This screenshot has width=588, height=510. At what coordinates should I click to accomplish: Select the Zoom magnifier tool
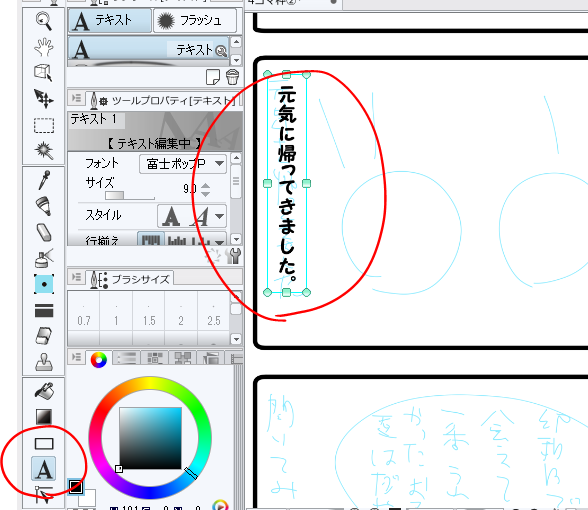[x=44, y=21]
